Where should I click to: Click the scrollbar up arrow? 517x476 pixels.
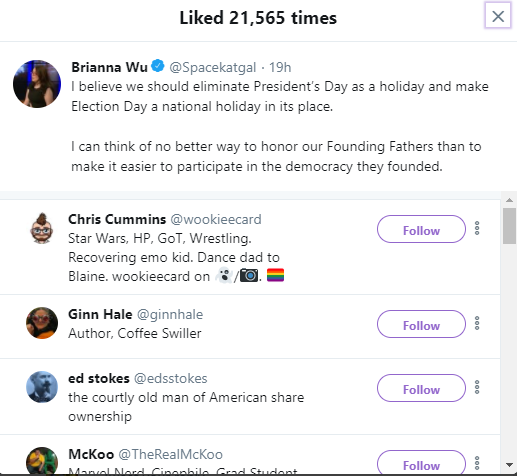[509, 200]
